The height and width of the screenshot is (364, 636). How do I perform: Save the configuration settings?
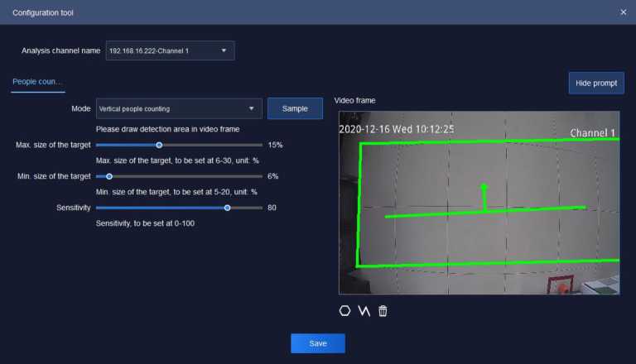click(317, 343)
